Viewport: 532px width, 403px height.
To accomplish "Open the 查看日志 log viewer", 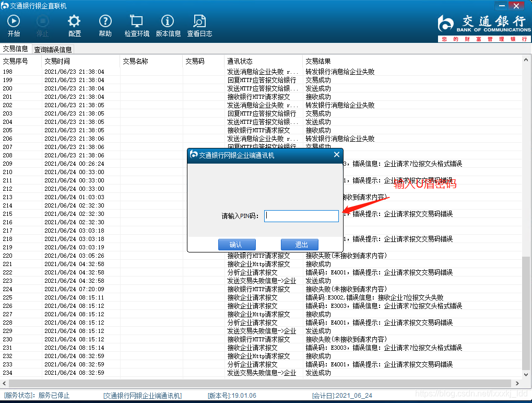I will (199, 26).
